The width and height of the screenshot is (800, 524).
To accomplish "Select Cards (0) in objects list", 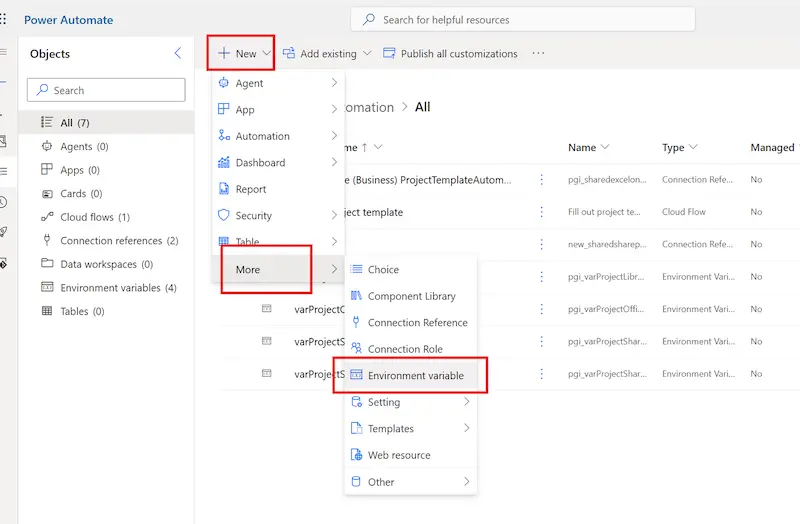I will [x=106, y=193].
